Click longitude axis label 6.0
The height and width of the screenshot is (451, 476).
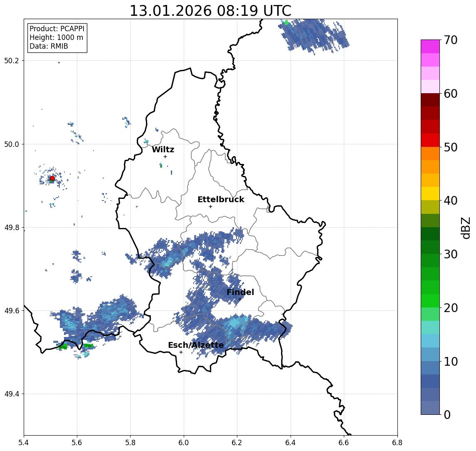coord(184,442)
